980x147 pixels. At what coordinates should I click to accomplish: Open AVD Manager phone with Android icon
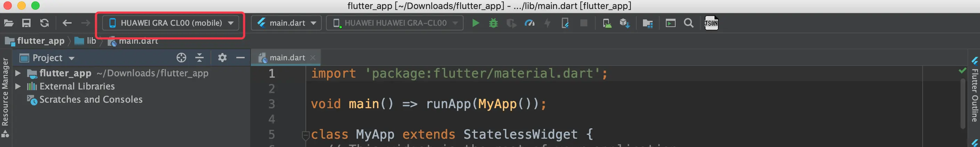point(607,23)
